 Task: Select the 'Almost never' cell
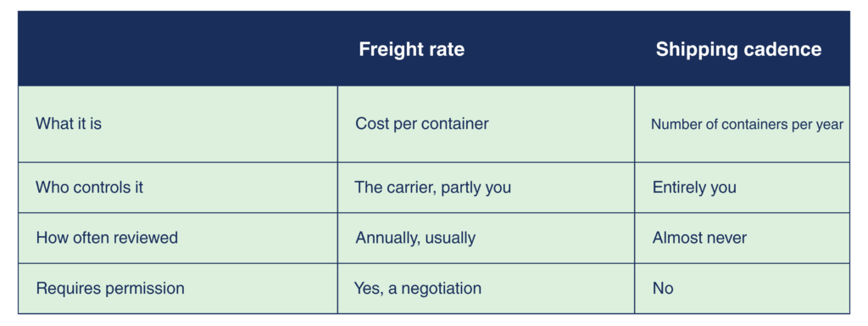[699, 238]
